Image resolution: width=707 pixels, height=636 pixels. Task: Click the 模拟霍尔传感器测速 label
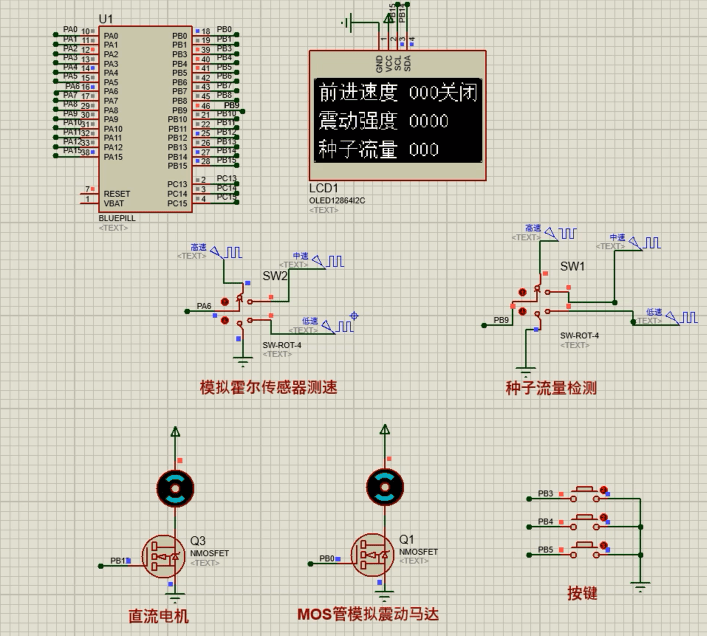coord(268,387)
